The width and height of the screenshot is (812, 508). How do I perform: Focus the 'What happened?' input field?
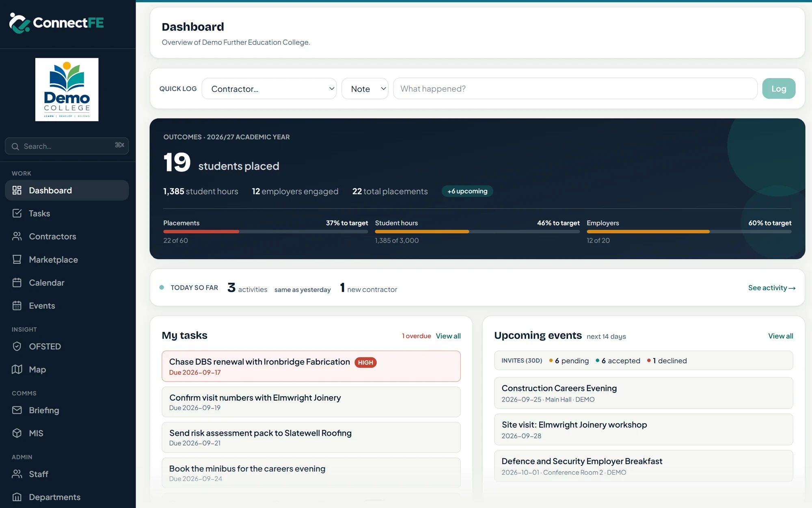(x=575, y=89)
